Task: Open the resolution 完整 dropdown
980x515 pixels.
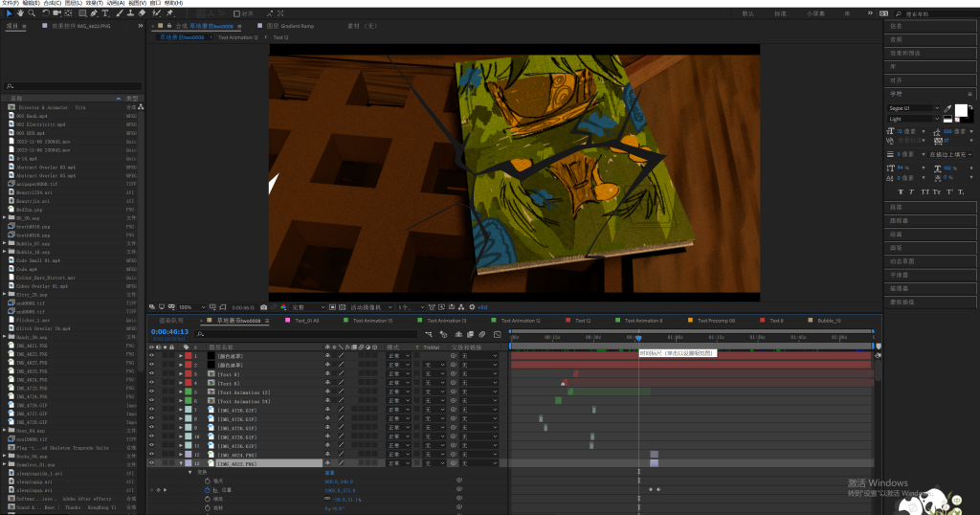Action: pyautogui.click(x=308, y=307)
